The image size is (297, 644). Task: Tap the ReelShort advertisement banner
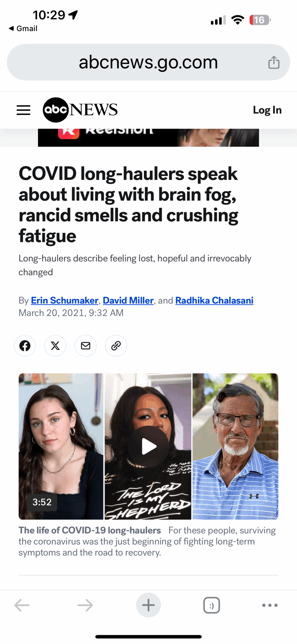click(x=148, y=137)
